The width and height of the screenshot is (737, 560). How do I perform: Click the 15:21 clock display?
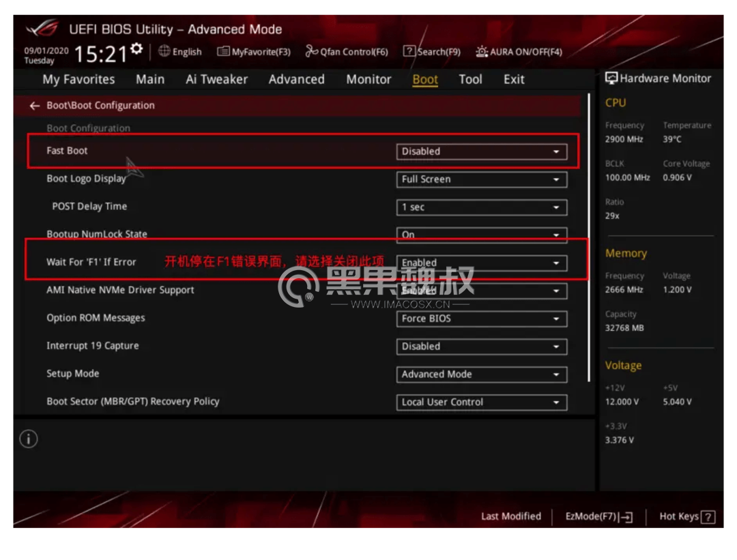[100, 54]
